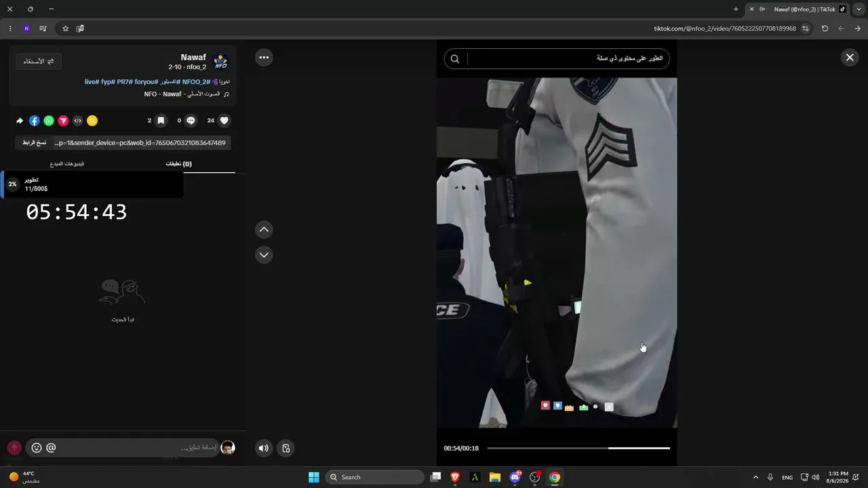Close the Nawaf TikTok browser tab

click(751, 9)
